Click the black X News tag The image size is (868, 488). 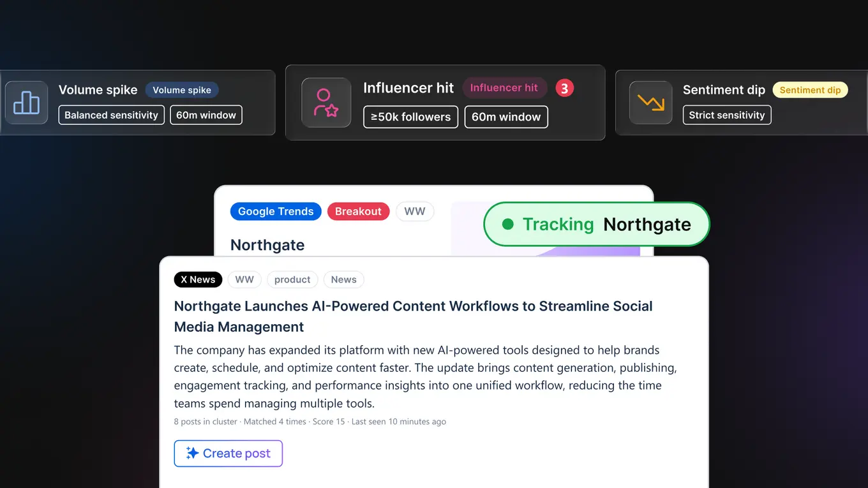tap(198, 279)
